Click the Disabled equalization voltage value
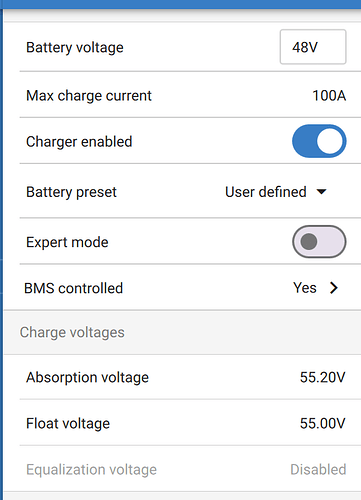The image size is (361, 500). [x=318, y=469]
